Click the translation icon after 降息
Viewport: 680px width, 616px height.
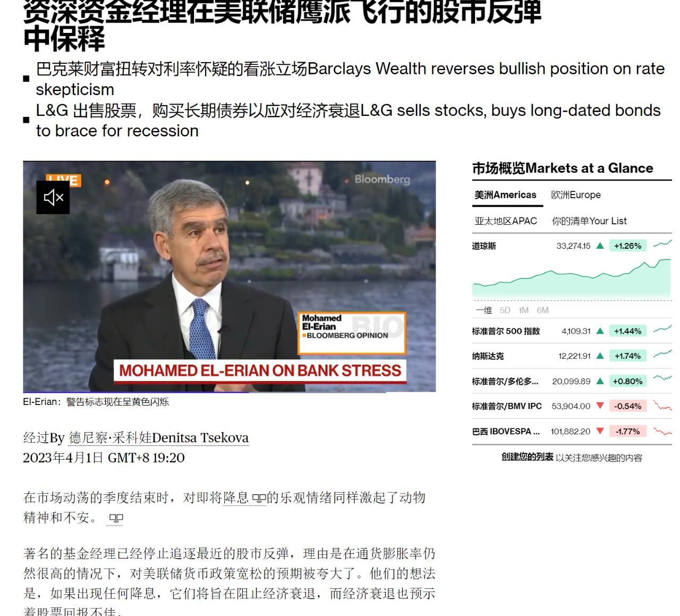[x=259, y=499]
